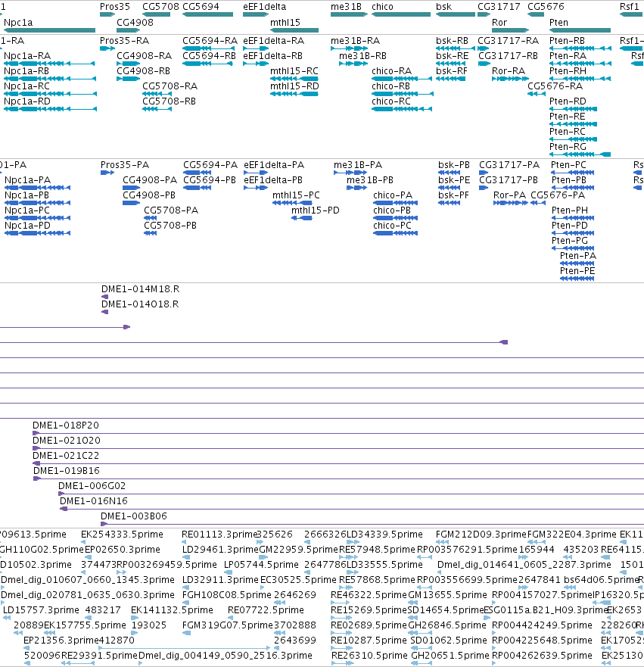
Task: Click BAC clone DME1-021C22
Action: (66, 456)
